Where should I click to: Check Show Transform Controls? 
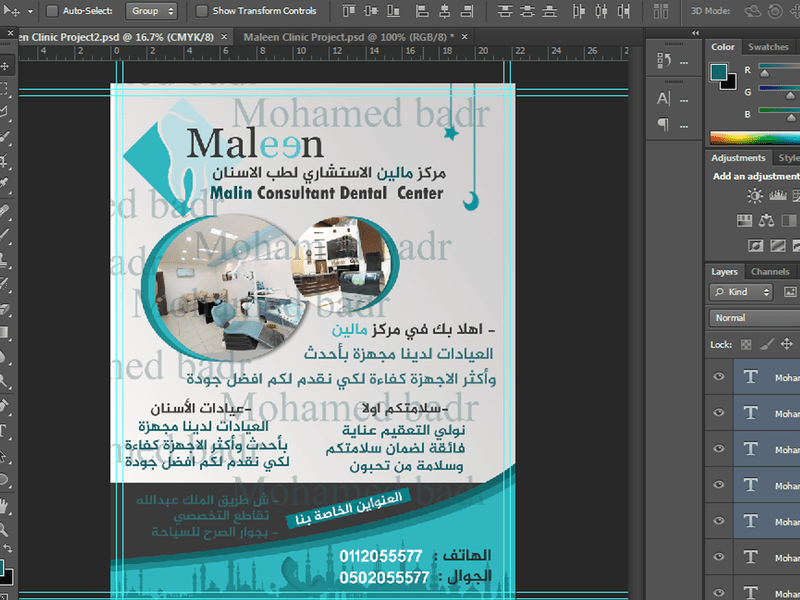coord(201,11)
